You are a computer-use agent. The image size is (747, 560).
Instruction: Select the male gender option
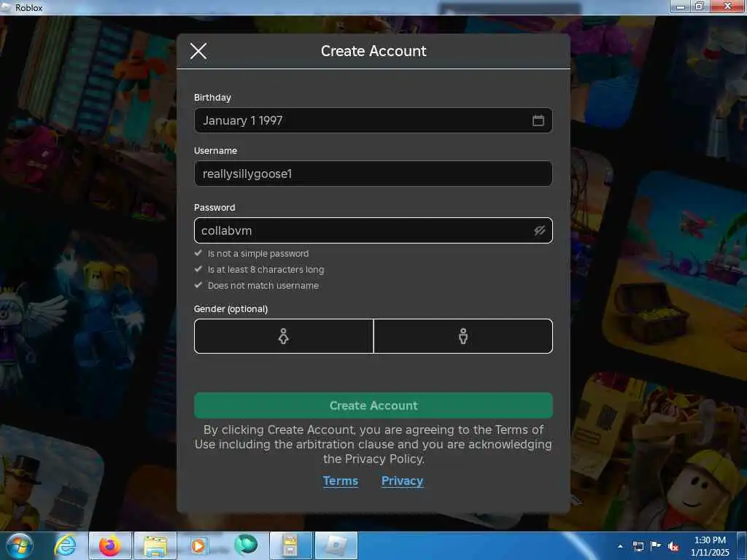(x=463, y=336)
